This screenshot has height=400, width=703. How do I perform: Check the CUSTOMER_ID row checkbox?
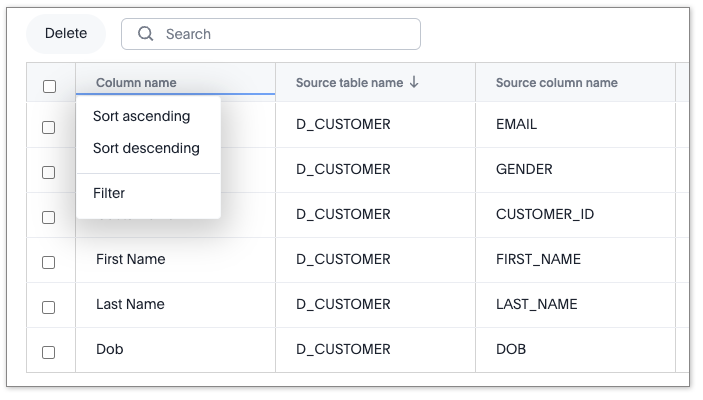[49, 217]
